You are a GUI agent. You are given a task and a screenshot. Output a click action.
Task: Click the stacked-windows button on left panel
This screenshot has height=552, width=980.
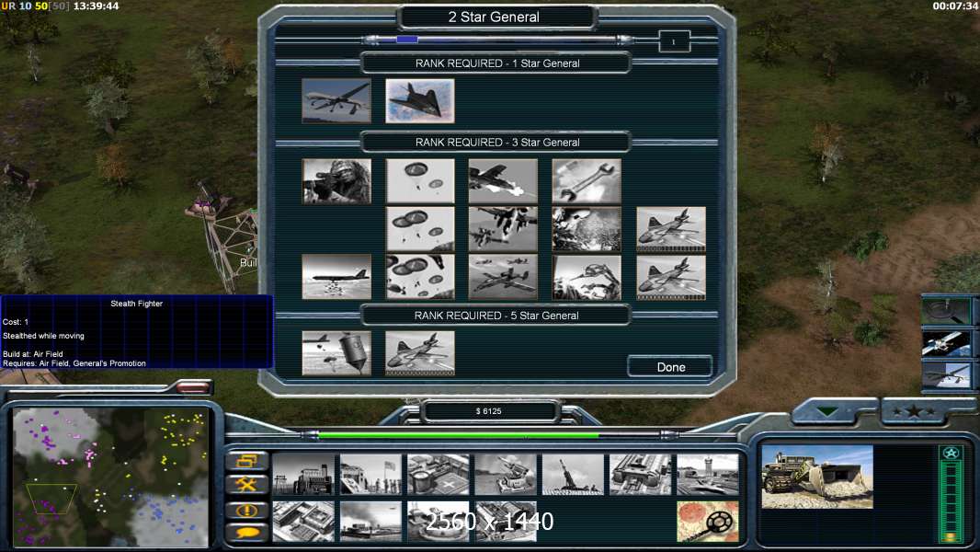point(247,461)
